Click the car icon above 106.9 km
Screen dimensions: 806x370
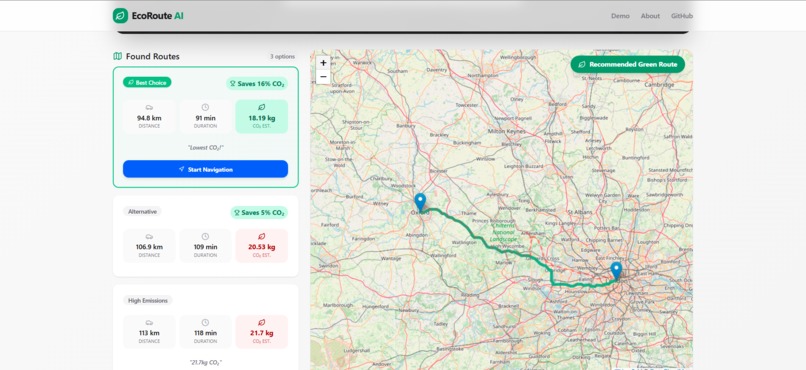149,236
